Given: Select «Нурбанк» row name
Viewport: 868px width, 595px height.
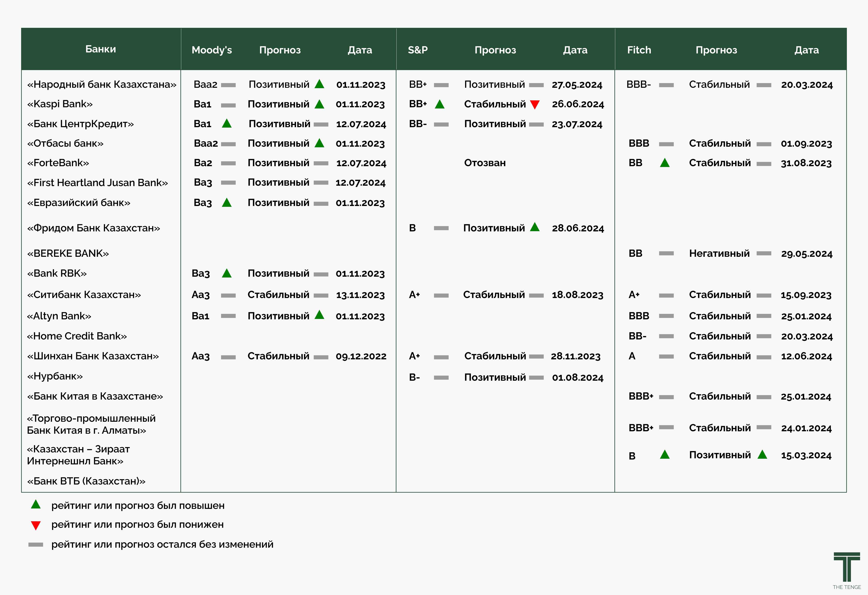Looking at the screenshot, I should click(55, 376).
